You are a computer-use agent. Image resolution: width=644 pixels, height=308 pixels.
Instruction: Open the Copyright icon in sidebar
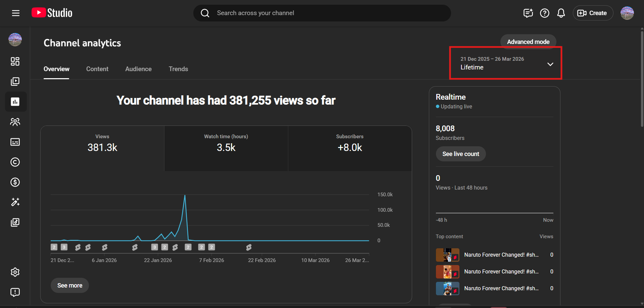tap(15, 162)
